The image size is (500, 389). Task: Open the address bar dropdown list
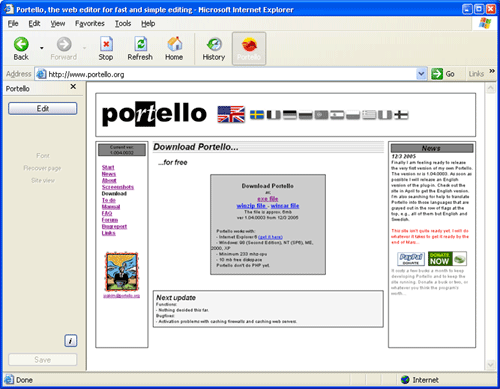421,74
